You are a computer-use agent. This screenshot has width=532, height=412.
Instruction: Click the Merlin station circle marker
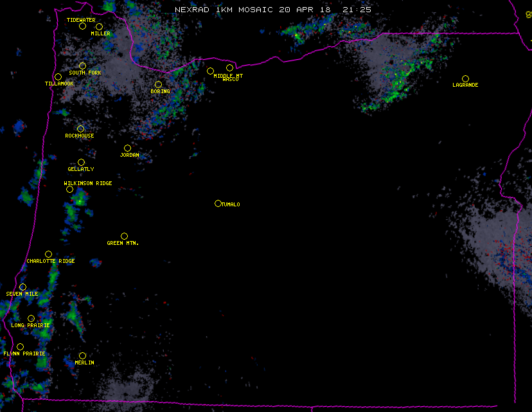(x=82, y=355)
